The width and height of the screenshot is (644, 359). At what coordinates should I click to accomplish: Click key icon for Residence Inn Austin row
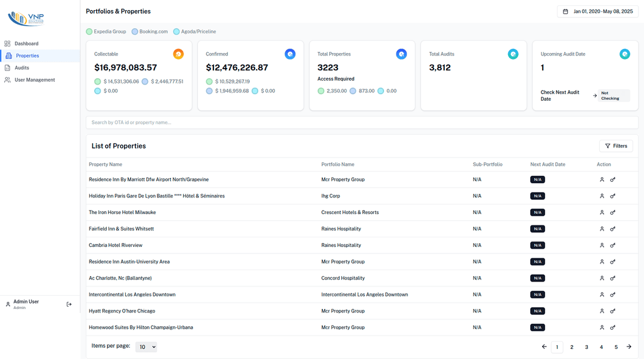613,262
